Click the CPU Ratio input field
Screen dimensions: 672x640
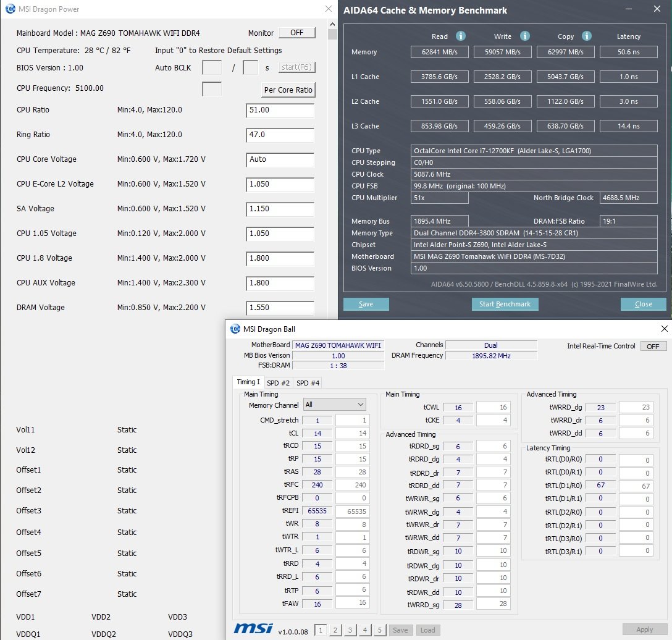point(280,110)
